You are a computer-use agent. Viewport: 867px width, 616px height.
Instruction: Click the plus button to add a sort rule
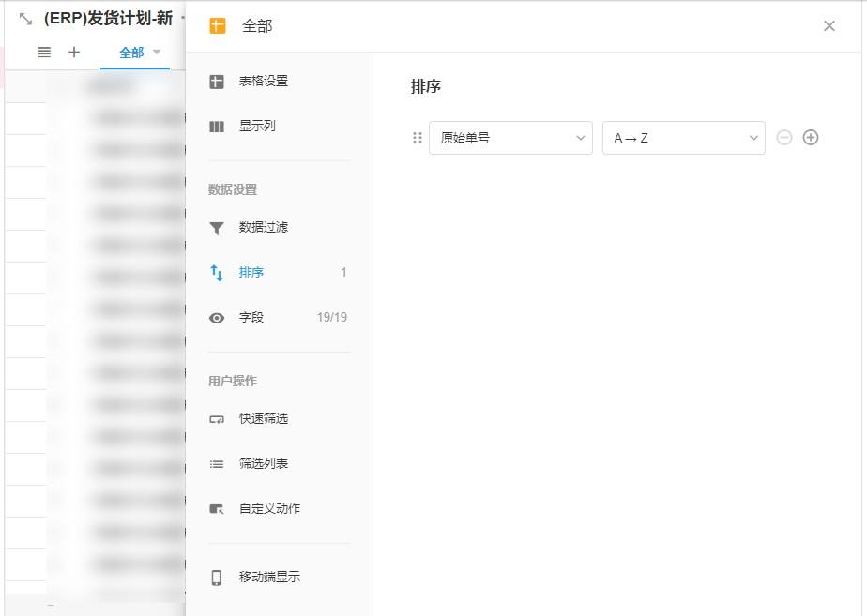811,137
